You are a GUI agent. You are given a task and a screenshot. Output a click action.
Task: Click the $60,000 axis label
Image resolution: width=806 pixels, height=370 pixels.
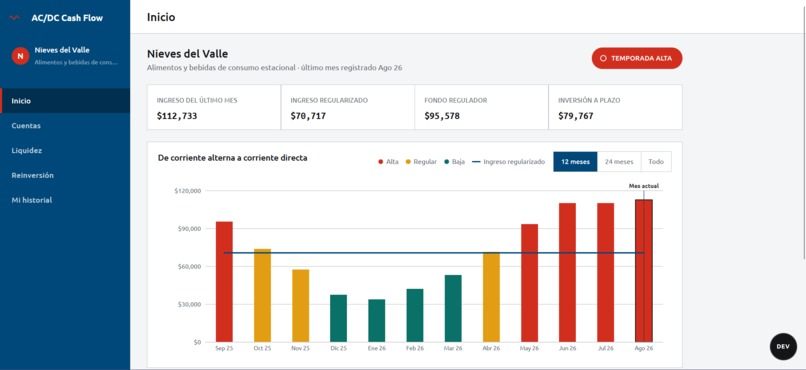pyautogui.click(x=189, y=267)
